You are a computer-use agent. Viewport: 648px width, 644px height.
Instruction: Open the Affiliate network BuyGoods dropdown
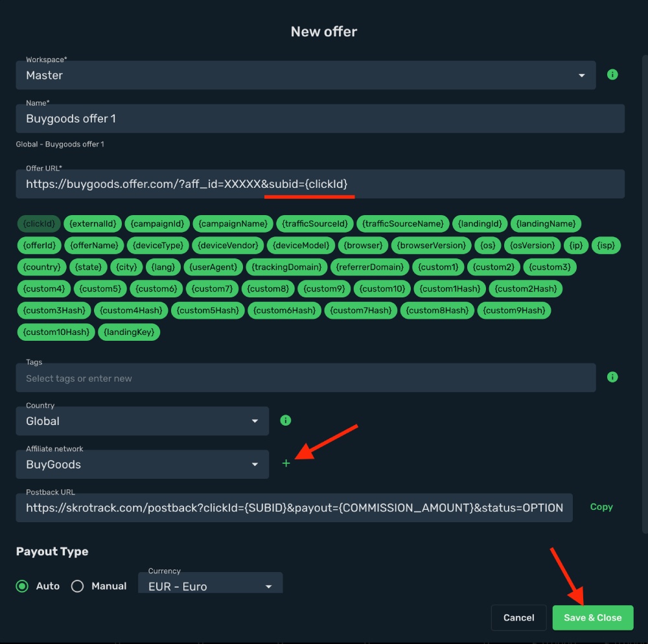pyautogui.click(x=142, y=465)
